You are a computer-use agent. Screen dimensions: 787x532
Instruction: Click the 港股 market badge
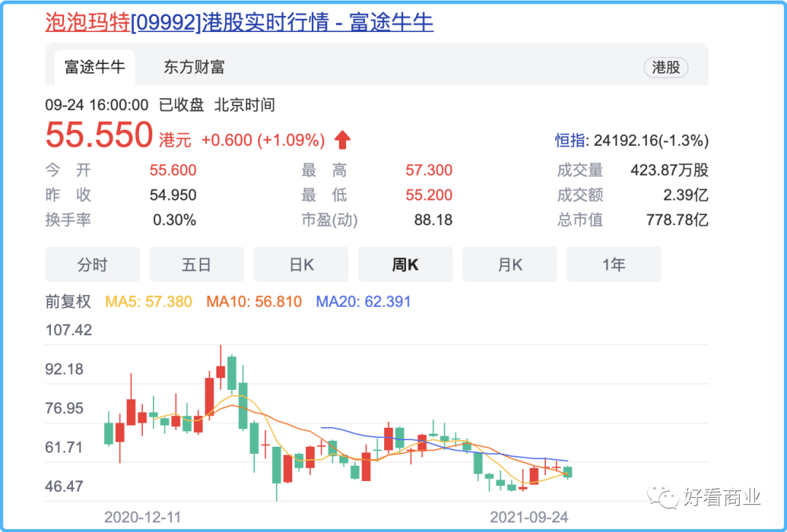point(665,67)
